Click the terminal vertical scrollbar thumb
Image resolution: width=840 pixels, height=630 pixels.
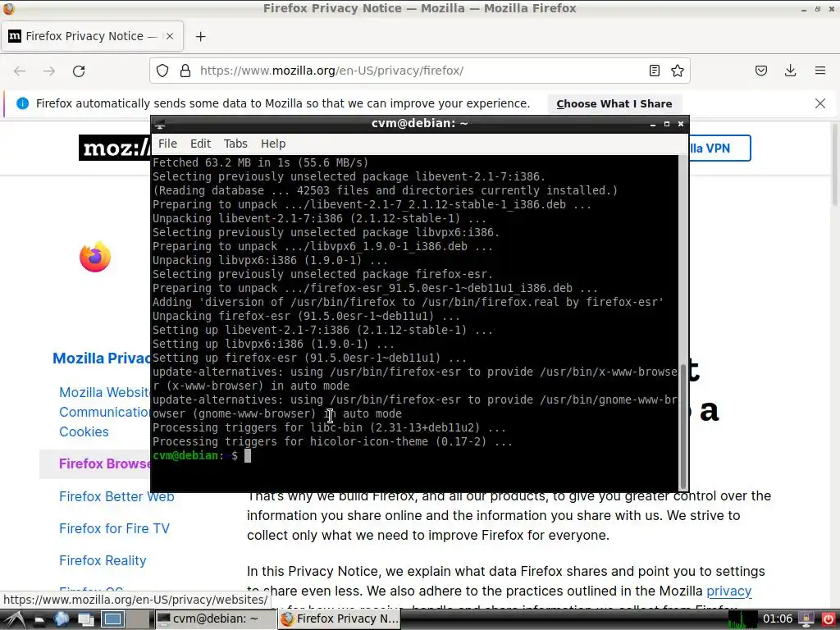click(x=682, y=427)
